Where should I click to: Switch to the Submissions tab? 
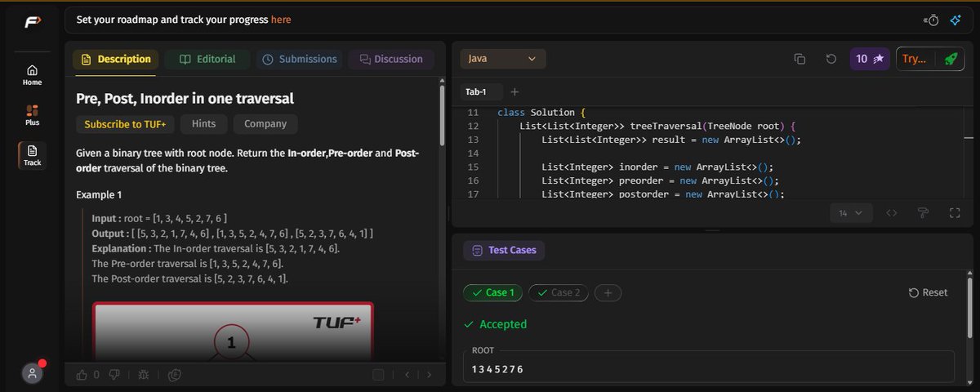coord(300,59)
